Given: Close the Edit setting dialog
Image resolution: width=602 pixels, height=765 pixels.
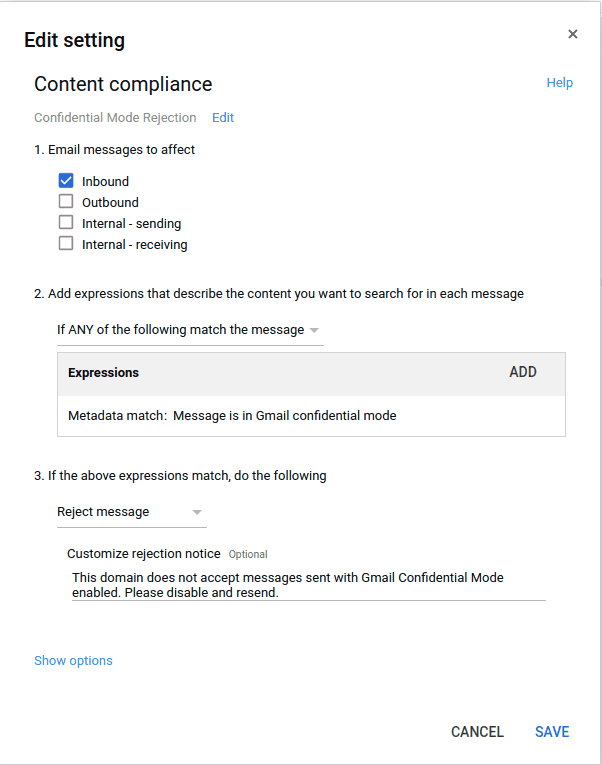Looking at the screenshot, I should (x=573, y=34).
